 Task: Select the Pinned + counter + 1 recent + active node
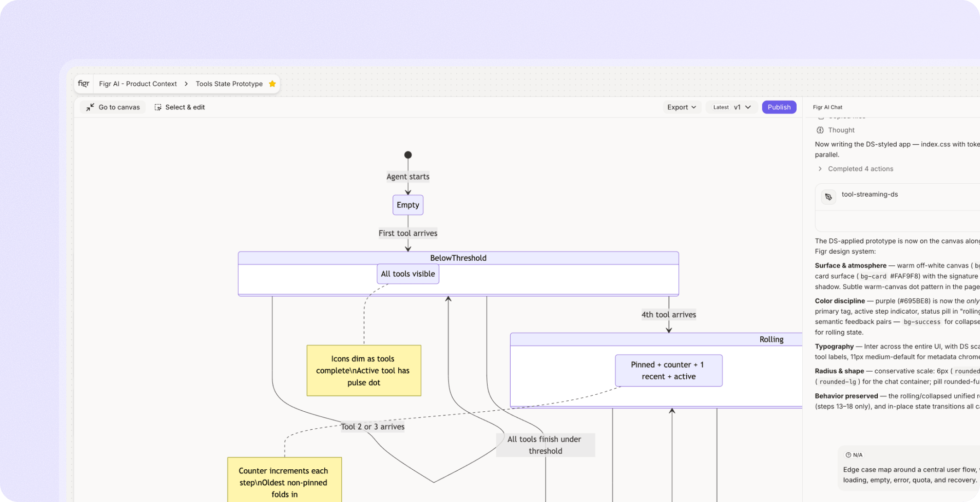pyautogui.click(x=669, y=371)
